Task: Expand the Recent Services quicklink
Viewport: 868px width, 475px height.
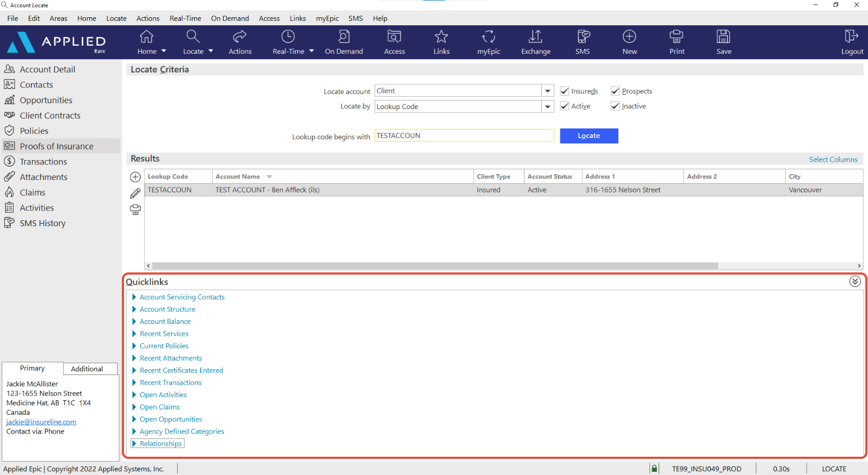Action: pyautogui.click(x=134, y=334)
